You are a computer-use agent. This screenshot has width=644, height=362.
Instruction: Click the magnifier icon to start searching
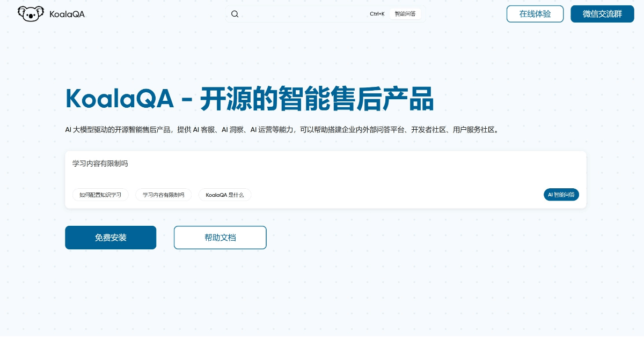235,14
